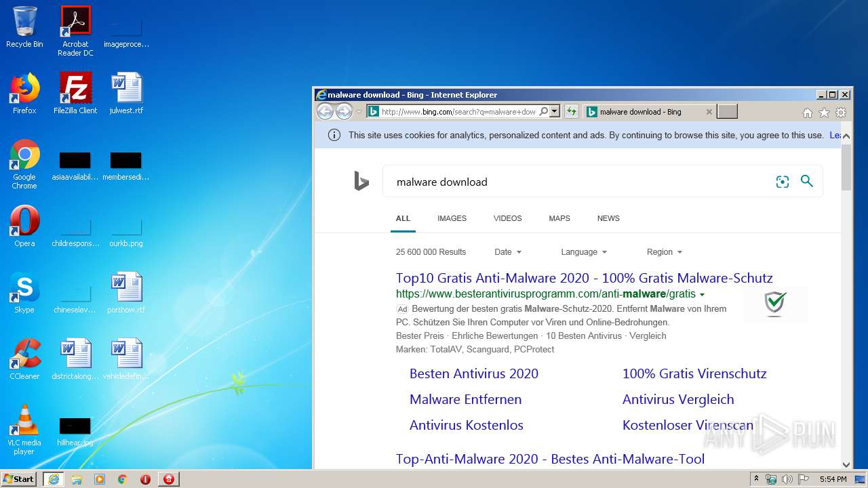This screenshot has height=488, width=868.
Task: Open Windows Media Player taskbar icon
Action: coord(100,479)
